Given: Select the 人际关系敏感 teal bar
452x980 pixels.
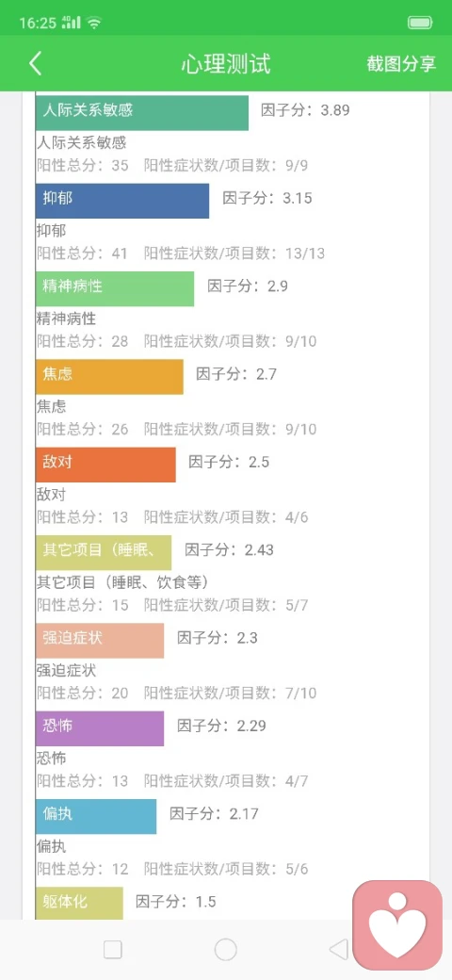Looking at the screenshot, I should point(141,112).
